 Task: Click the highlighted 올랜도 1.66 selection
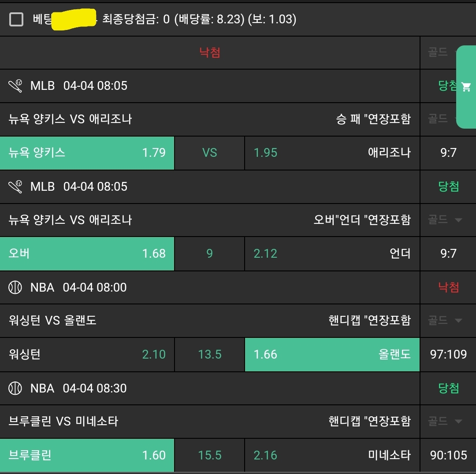(x=332, y=355)
